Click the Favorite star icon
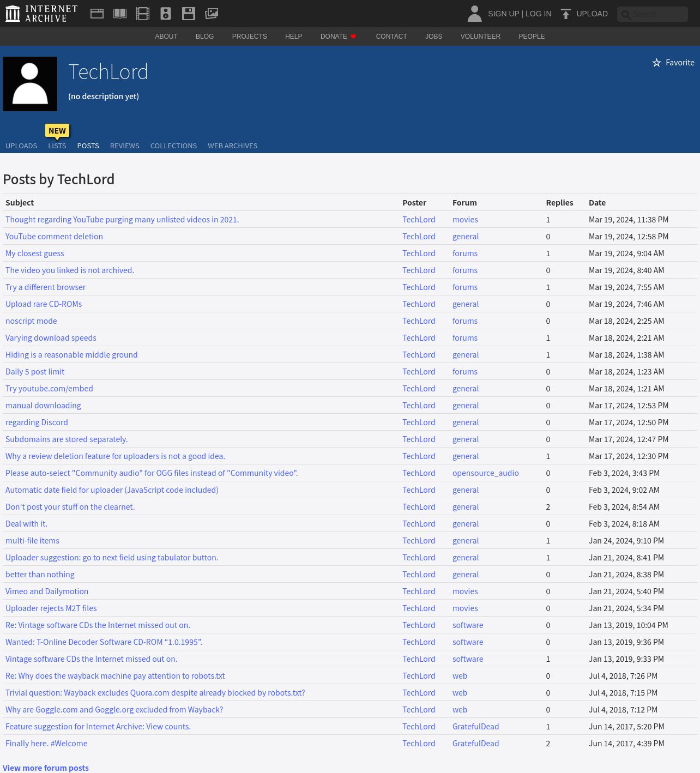 click(656, 63)
